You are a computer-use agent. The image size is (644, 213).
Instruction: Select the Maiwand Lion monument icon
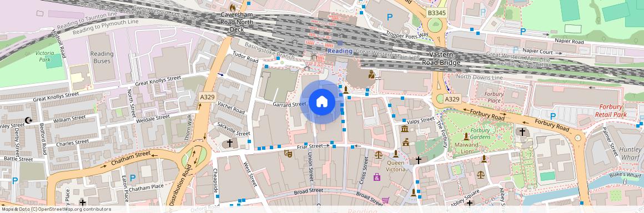(x=466, y=136)
